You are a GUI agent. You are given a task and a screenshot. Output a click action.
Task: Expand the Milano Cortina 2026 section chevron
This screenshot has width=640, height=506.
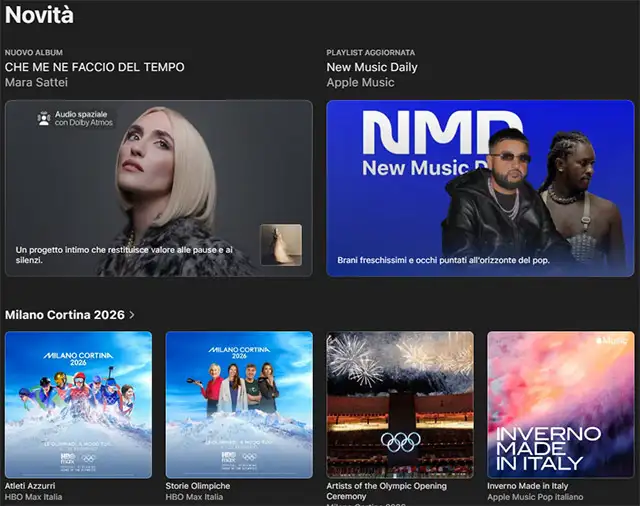[x=131, y=315]
